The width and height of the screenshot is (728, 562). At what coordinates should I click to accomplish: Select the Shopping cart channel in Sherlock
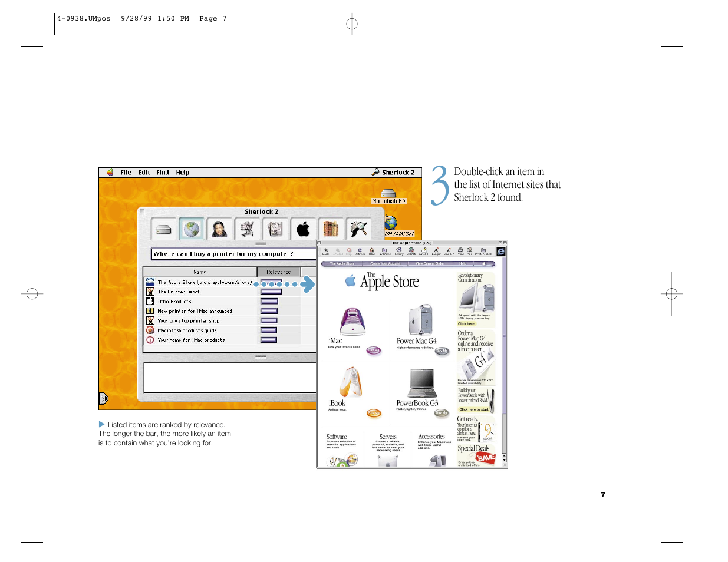point(248,229)
